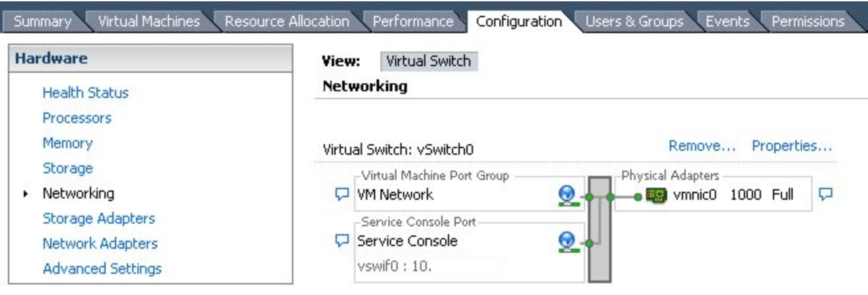Open Advanced Settings hardware link
Image resolution: width=868 pixels, height=295 pixels.
tap(102, 269)
